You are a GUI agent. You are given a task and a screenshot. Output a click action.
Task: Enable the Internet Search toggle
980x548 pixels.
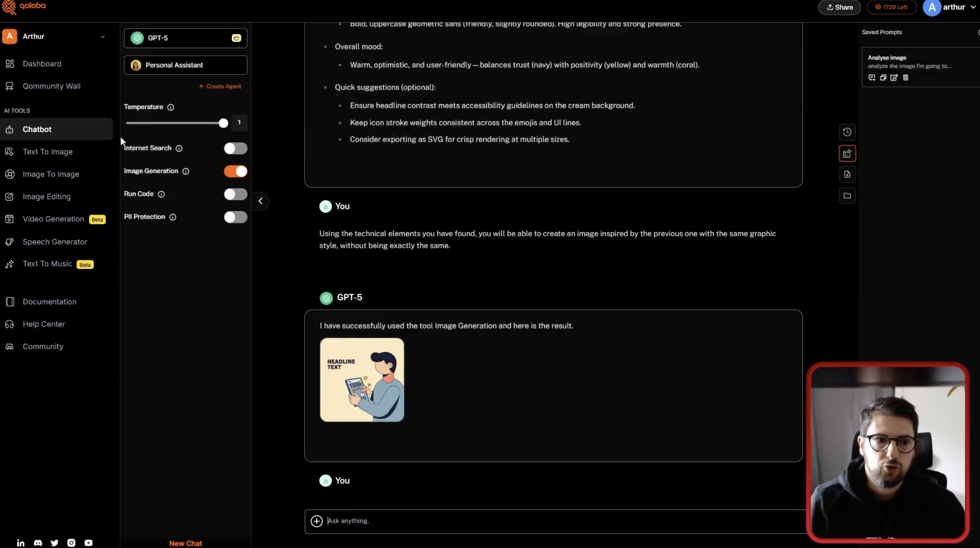click(235, 148)
